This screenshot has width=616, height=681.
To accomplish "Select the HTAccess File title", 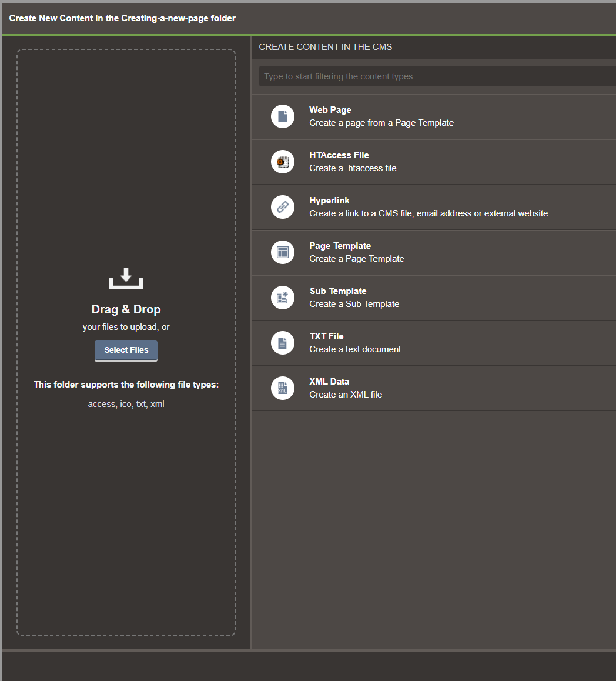I will (339, 155).
